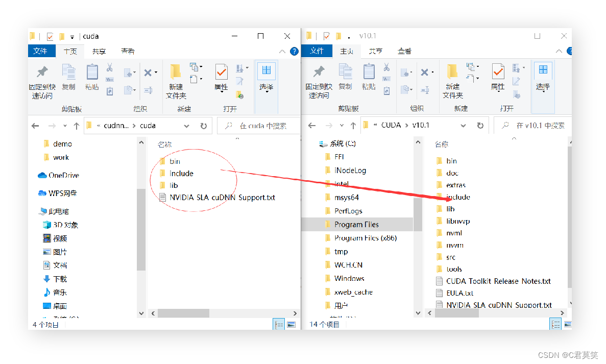606x364 pixels.
Task: Click Pin to Quick access in cuda window
Action: [42, 82]
